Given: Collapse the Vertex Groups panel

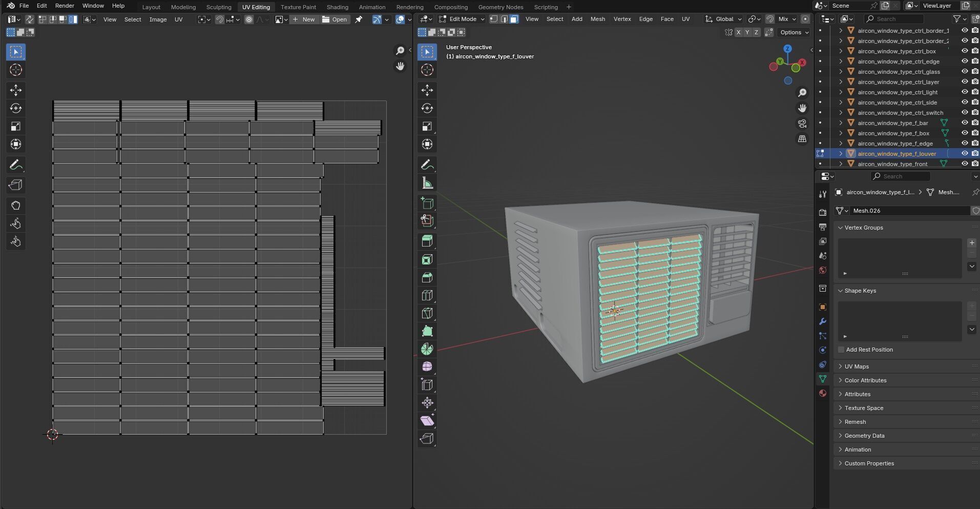Looking at the screenshot, I should [x=863, y=228].
